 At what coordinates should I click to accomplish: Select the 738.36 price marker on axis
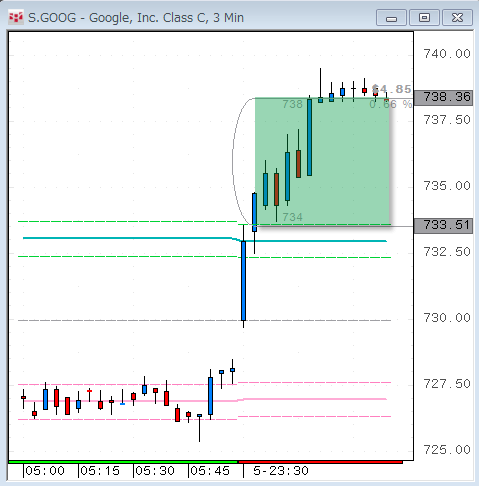(x=443, y=97)
